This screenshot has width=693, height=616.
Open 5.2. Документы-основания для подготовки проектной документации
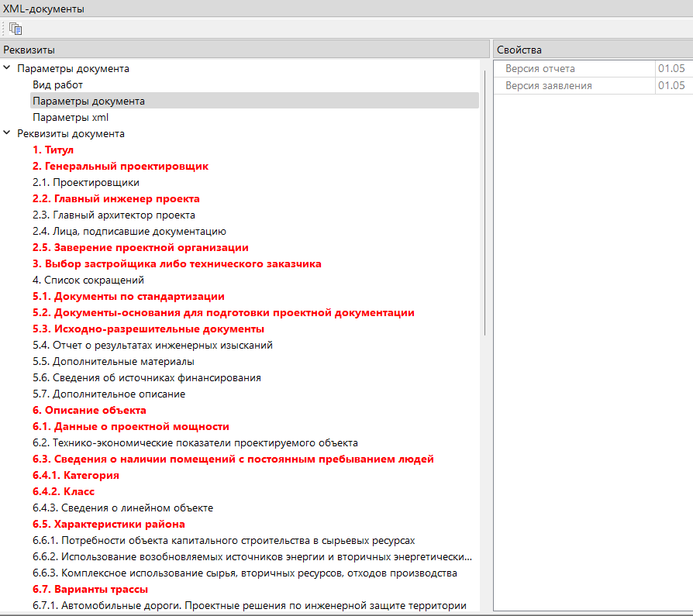223,313
